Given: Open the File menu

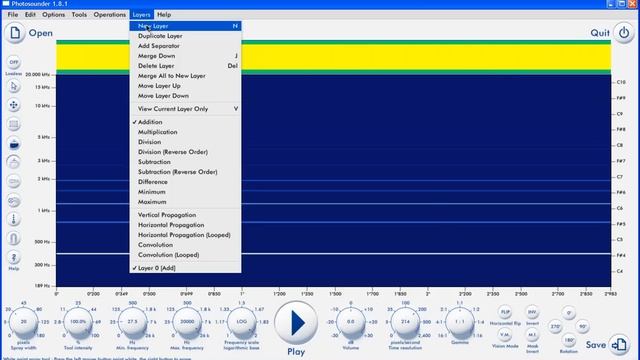Looking at the screenshot, I should [x=13, y=15].
